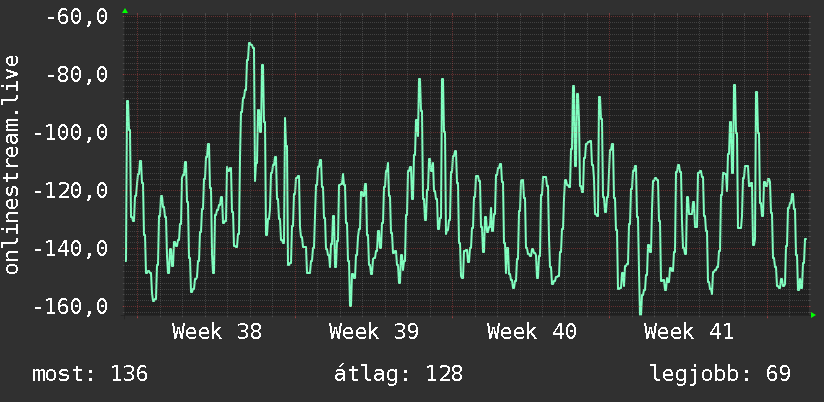This screenshot has height=402, width=824.
Task: Click the Week 39 axis label
Action: pyautogui.click(x=374, y=332)
